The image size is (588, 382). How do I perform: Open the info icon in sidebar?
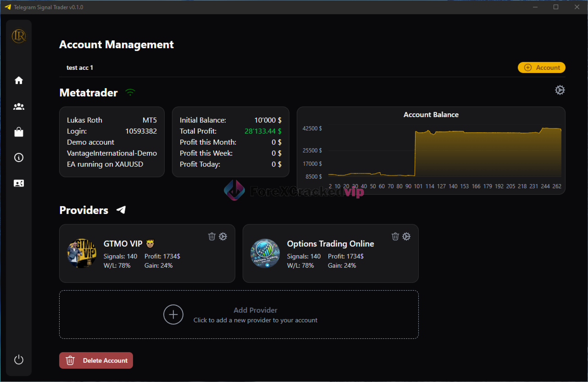(19, 157)
